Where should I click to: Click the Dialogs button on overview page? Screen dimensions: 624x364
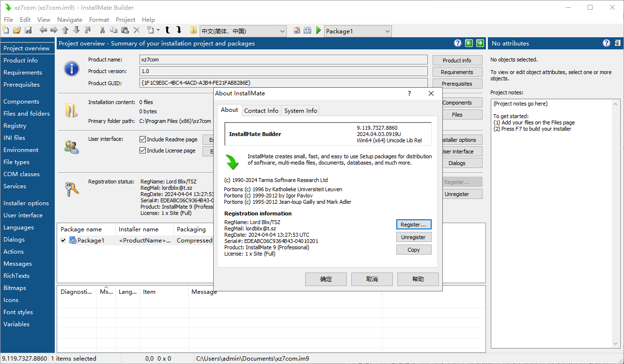(x=457, y=163)
